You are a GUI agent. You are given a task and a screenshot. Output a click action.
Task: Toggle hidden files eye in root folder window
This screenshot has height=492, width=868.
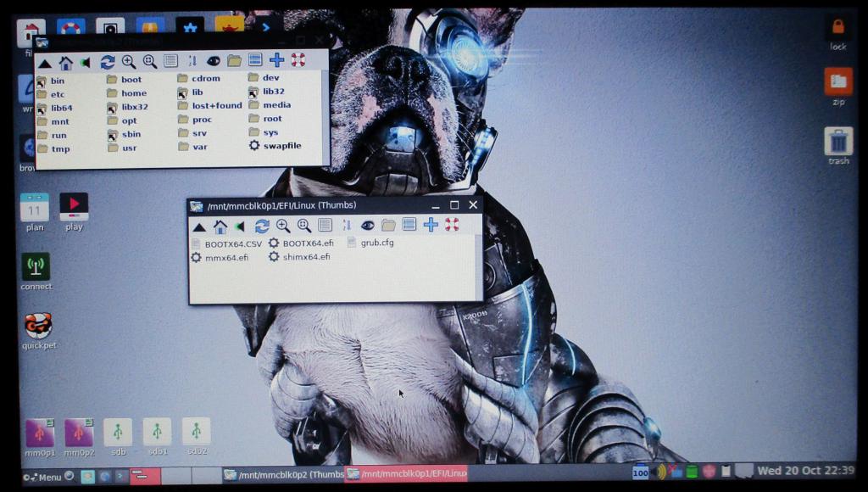213,60
